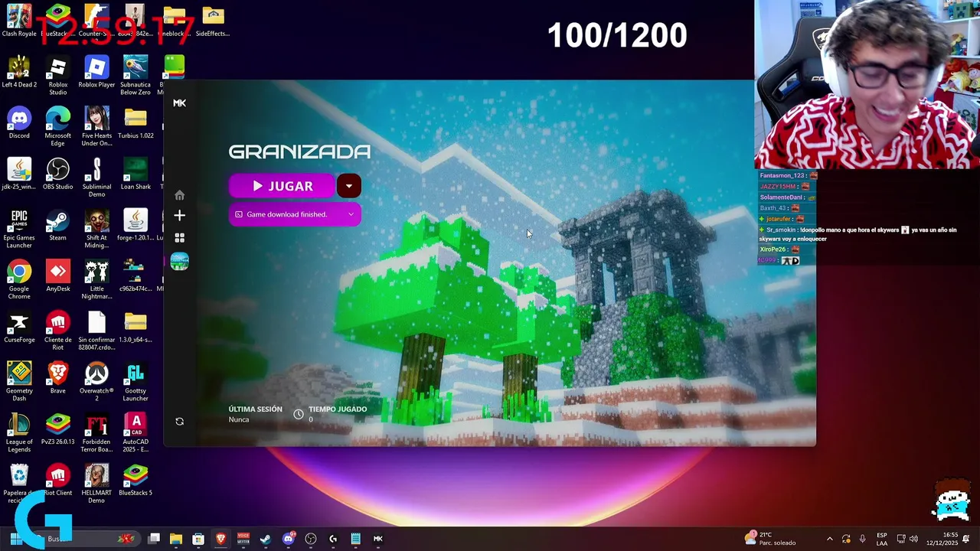Click the microphone tray icon
The height and width of the screenshot is (551, 980).
(862, 539)
